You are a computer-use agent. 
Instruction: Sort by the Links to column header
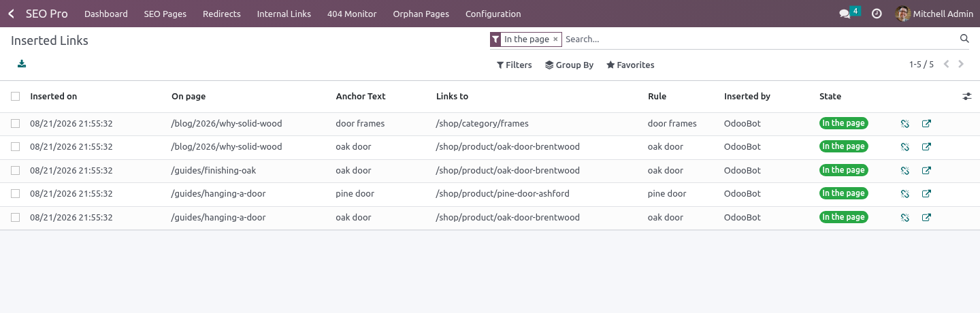[452, 97]
